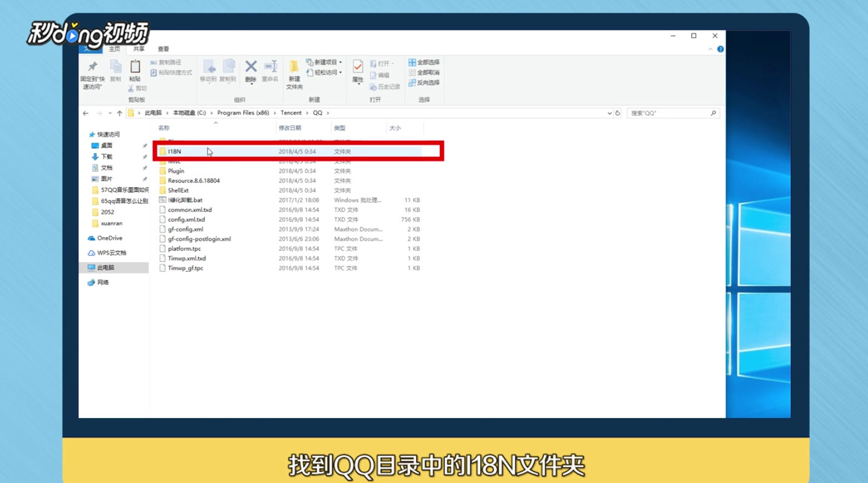Click Select none (全部取消)

(x=424, y=72)
